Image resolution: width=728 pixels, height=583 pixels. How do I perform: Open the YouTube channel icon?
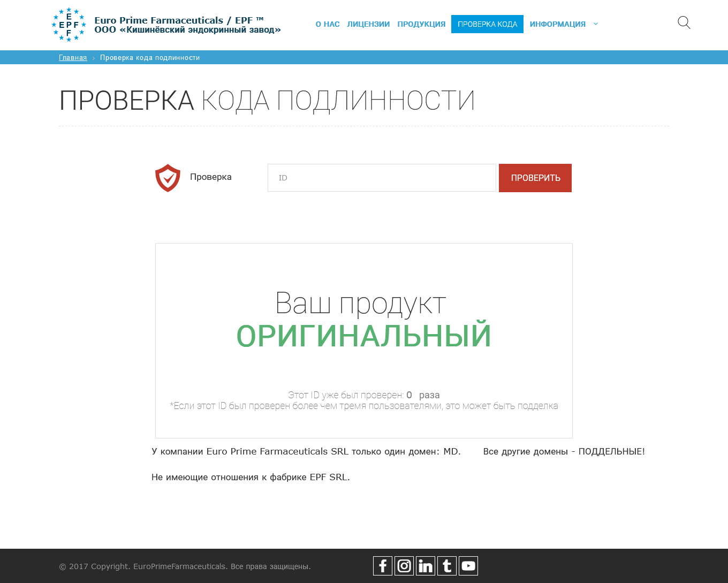tap(468, 566)
